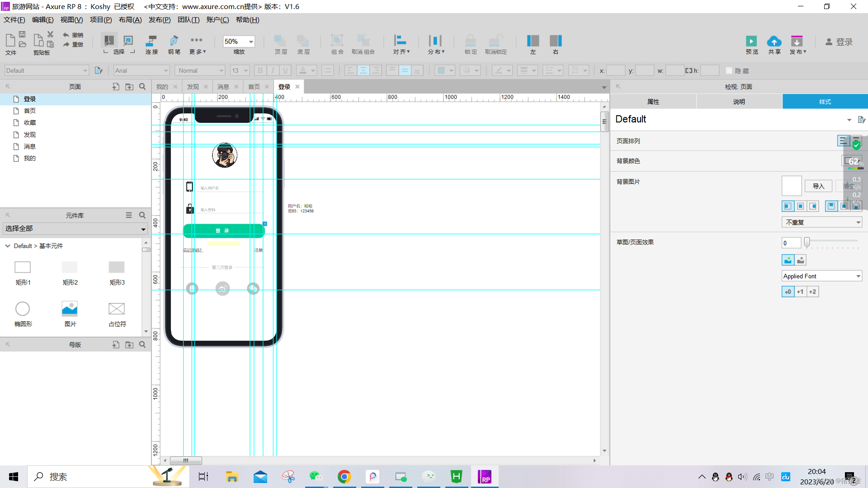
Task: Click the 导入 background image button
Action: pos(818,186)
